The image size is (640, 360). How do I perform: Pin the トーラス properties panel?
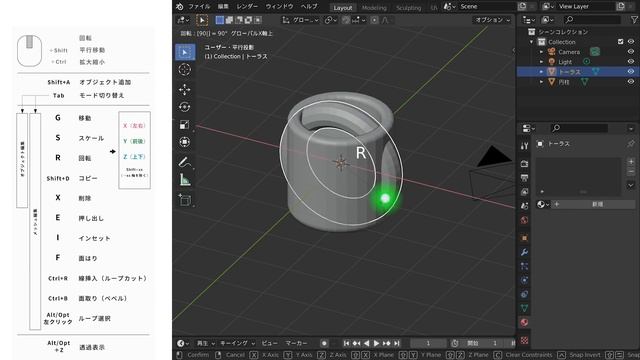(631, 144)
